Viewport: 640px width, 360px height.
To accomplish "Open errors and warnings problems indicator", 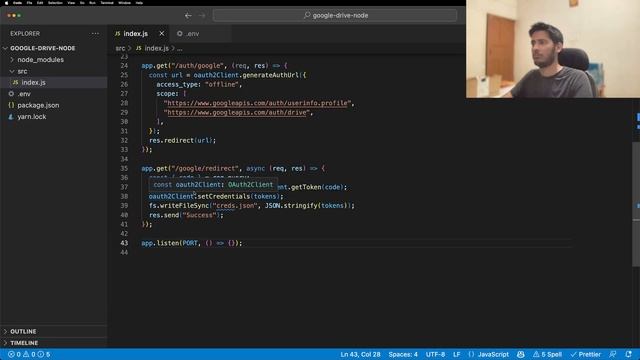I will (x=29, y=354).
